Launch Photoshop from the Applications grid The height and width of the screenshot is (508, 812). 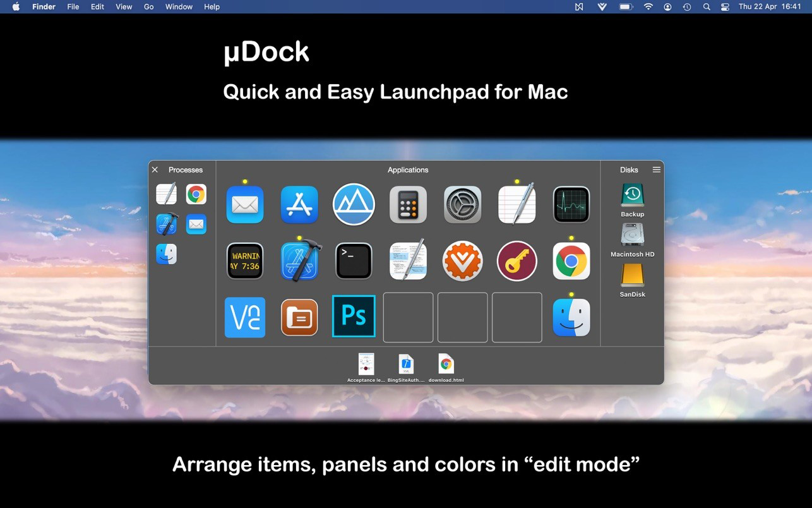point(354,317)
